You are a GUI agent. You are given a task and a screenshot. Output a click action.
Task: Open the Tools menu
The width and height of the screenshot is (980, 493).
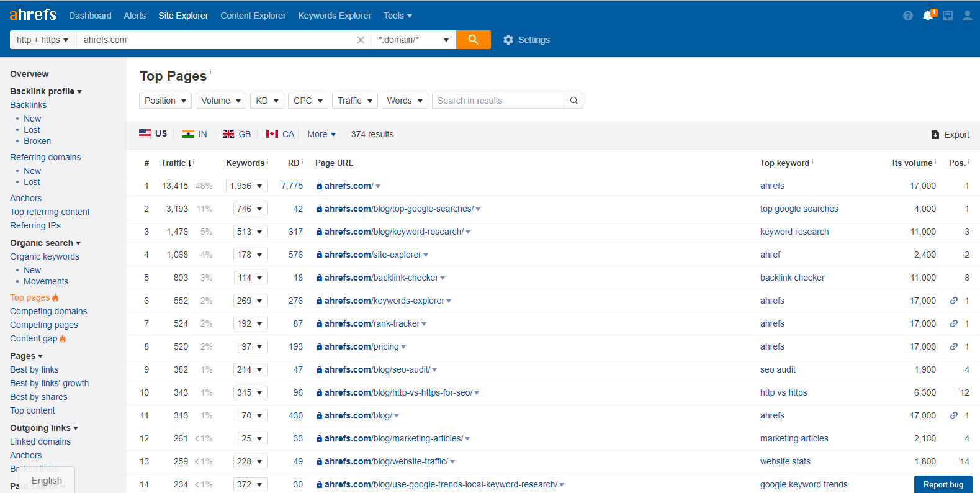pos(398,16)
